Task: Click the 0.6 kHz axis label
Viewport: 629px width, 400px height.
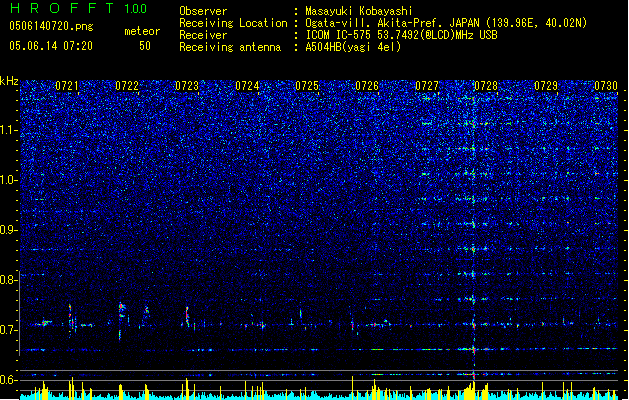Action: click(9, 380)
